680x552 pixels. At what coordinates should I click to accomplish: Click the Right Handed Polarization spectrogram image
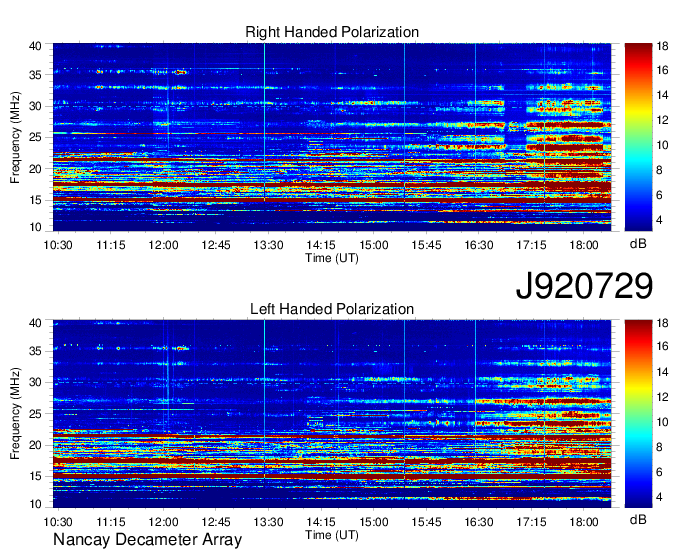click(332, 137)
